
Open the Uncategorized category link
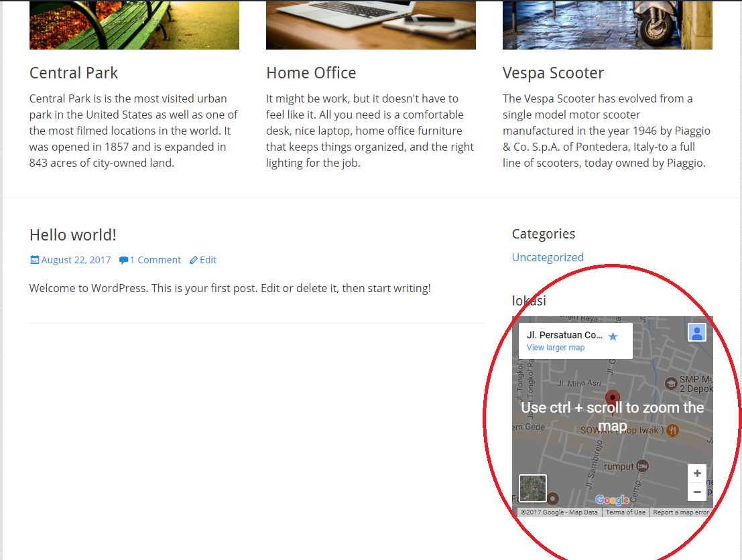(x=548, y=257)
